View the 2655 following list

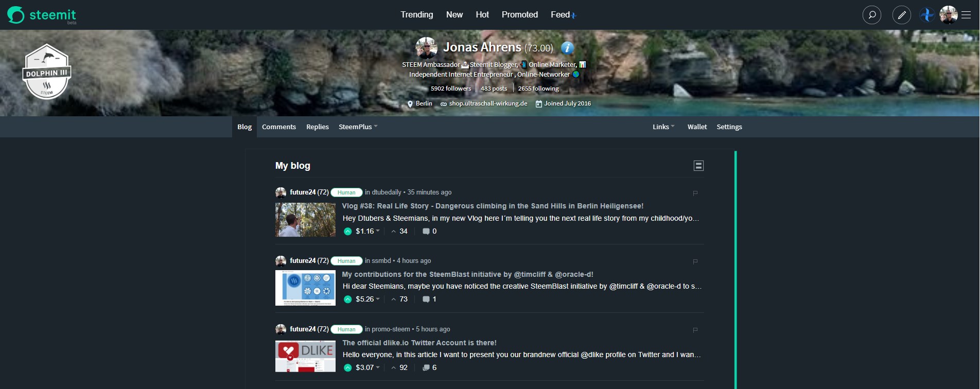point(538,89)
